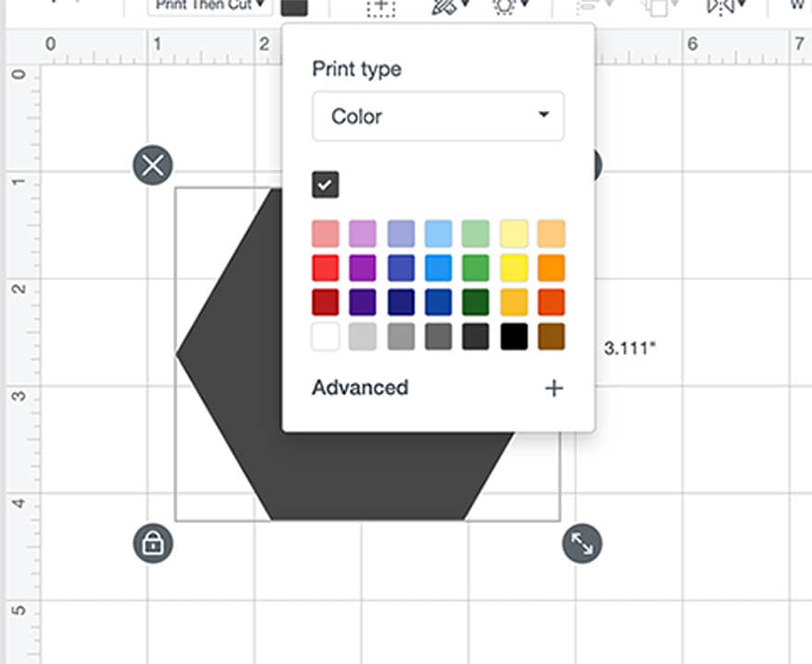Select the black color swatch
Viewport: 812px width, 664px height.
point(513,337)
